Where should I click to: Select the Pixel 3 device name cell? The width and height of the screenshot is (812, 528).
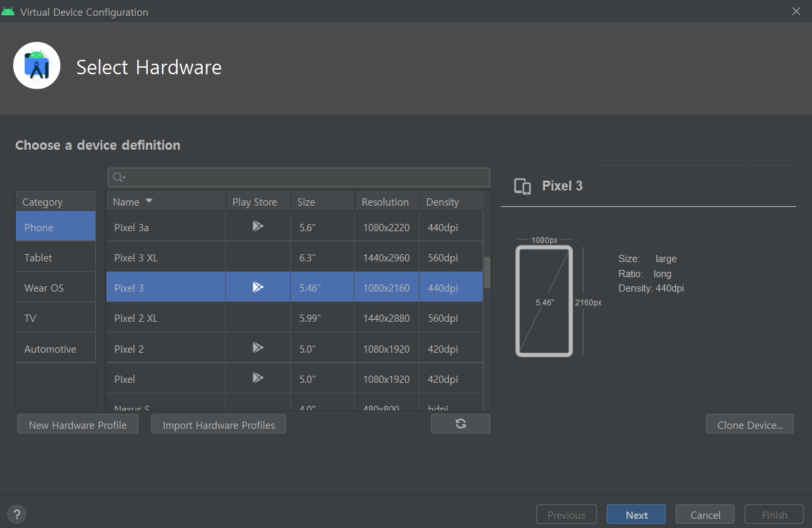point(166,288)
